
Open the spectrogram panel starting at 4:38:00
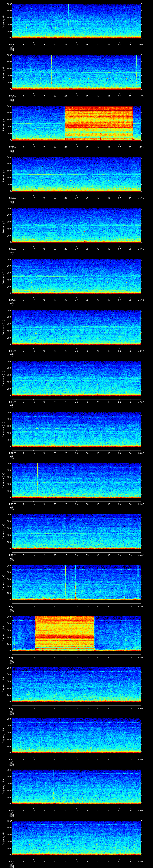(76, 480)
